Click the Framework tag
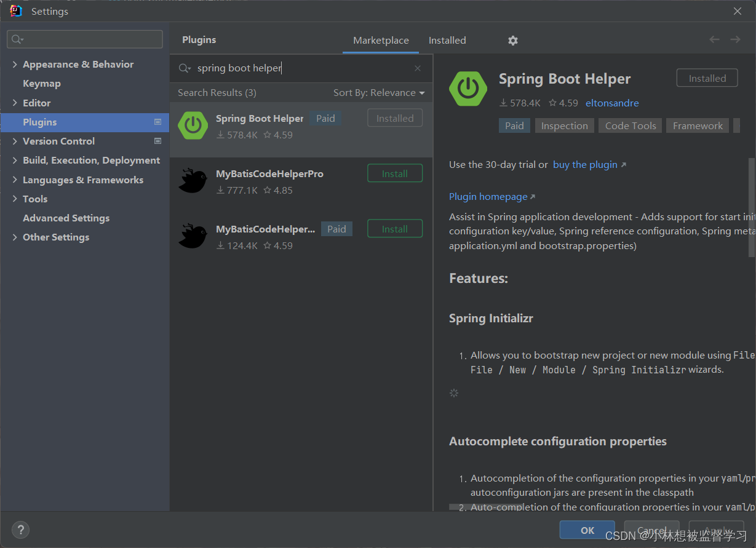Image resolution: width=756 pixels, height=548 pixels. click(x=698, y=125)
